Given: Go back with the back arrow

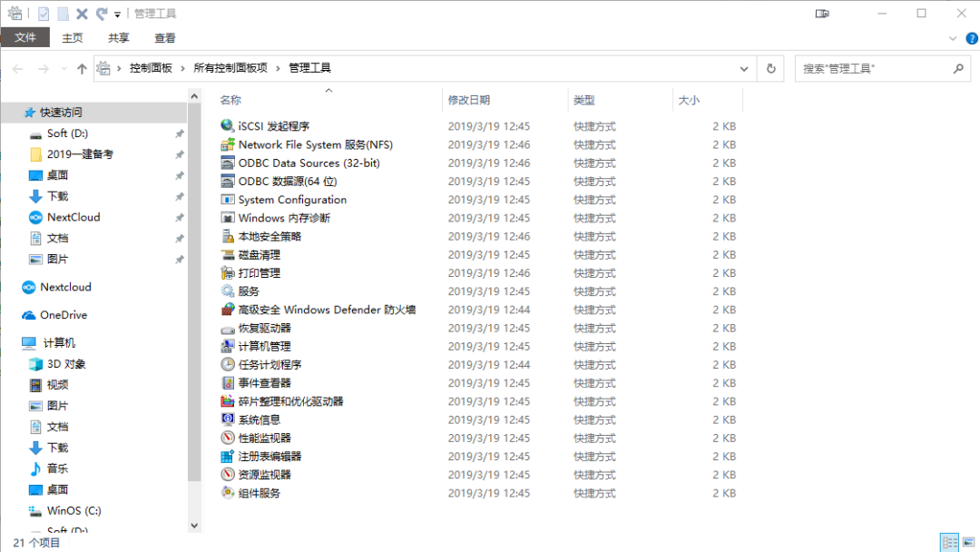Looking at the screenshot, I should tap(17, 69).
